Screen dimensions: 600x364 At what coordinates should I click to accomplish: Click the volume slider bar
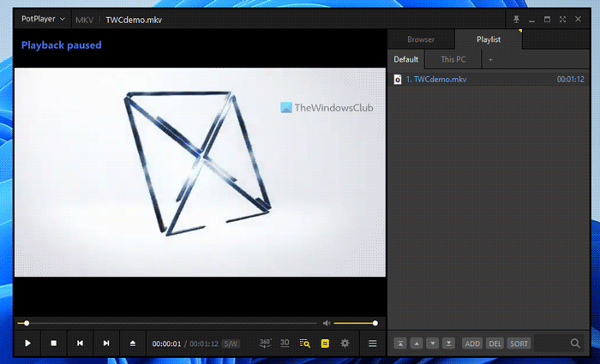pyautogui.click(x=354, y=323)
